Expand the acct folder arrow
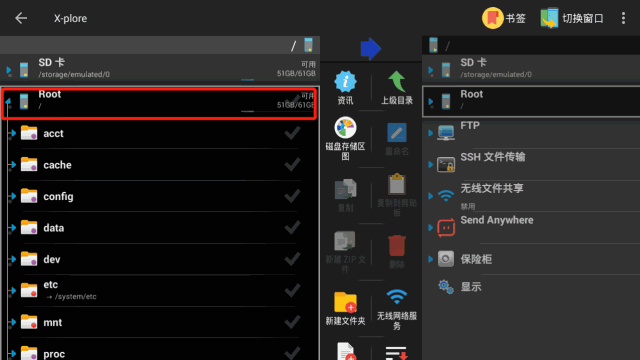This screenshot has height=360, width=640. coord(13,133)
